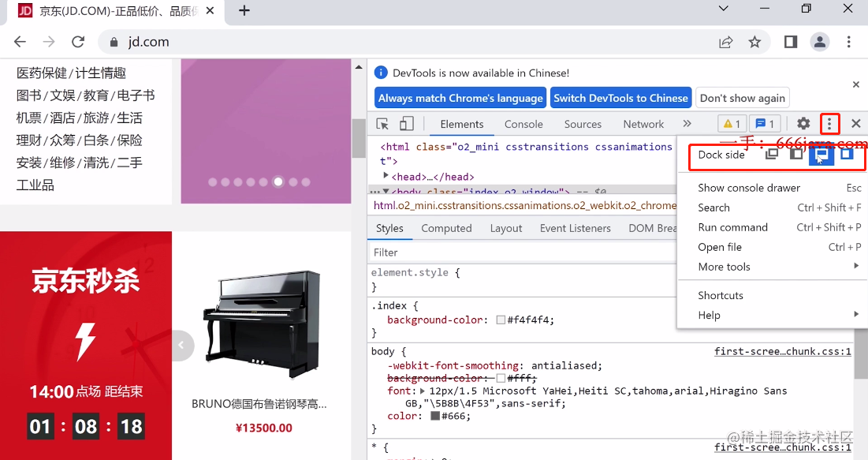Click the #fff background color swatch
This screenshot has height=460, width=868.
click(x=501, y=378)
